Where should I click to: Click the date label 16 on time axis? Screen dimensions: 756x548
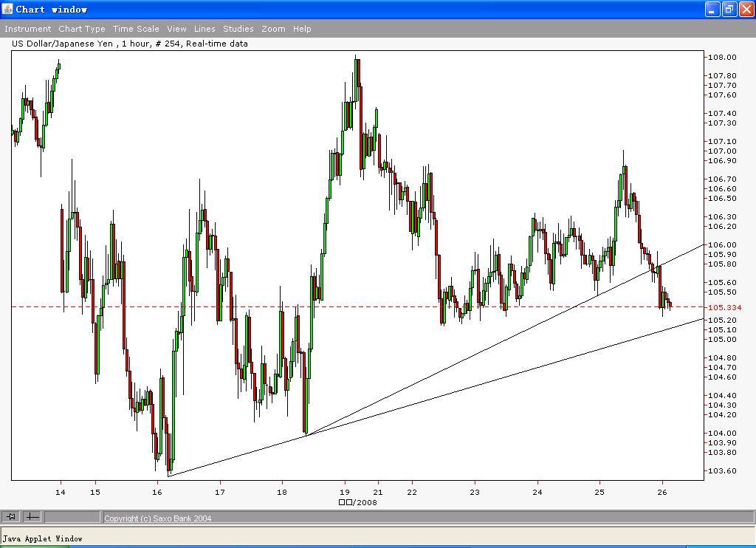click(x=157, y=492)
